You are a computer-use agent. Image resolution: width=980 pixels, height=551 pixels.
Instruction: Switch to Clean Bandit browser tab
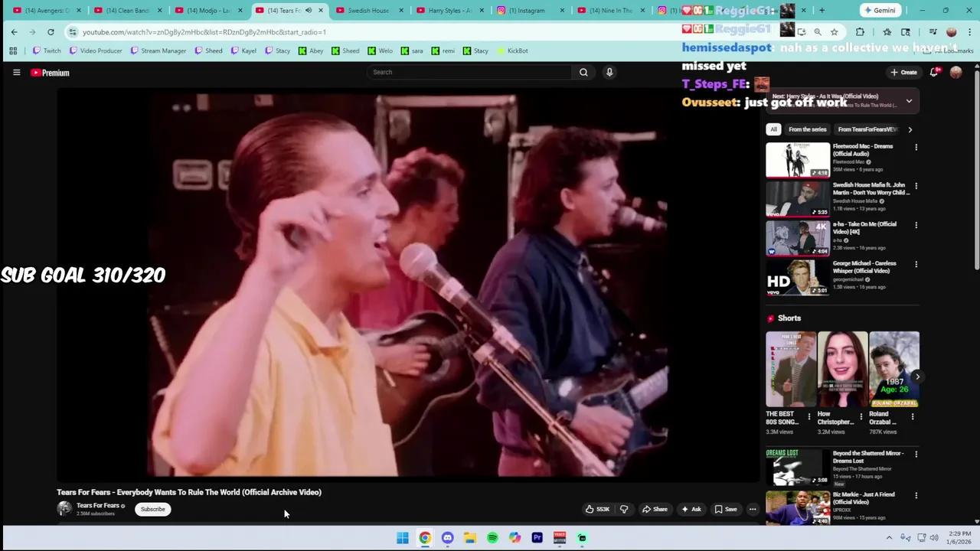pos(127,11)
